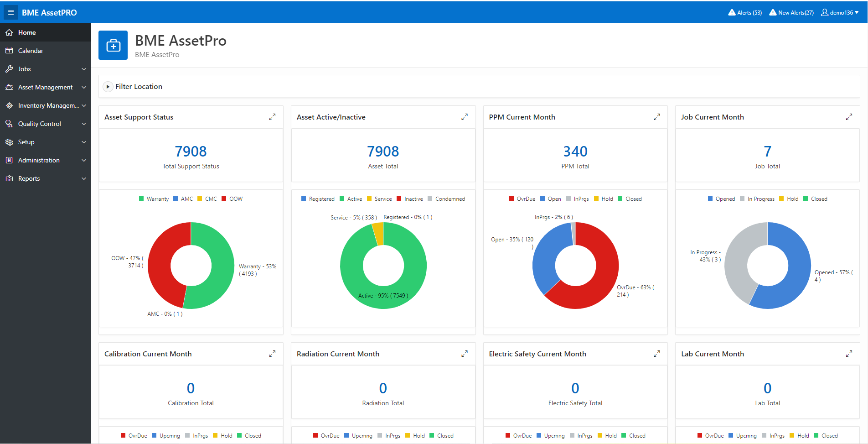Click red OOW slice in support donut
The width and height of the screenshot is (868, 444).
click(160, 262)
